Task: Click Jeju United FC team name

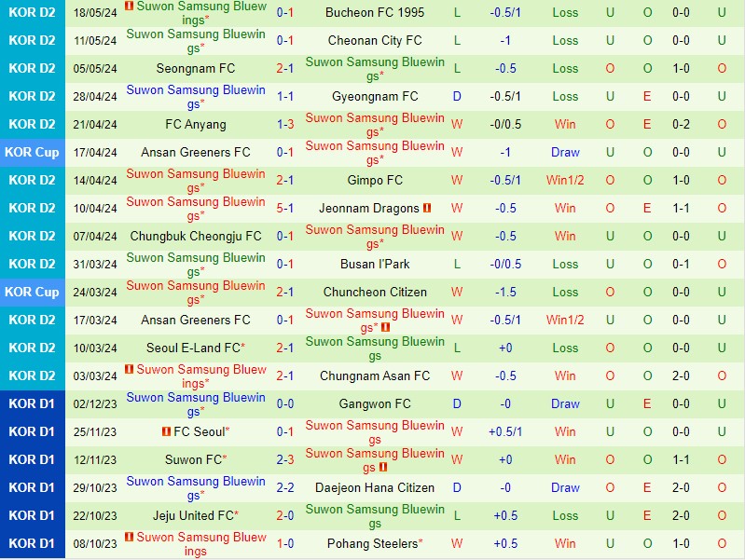Action: coord(193,515)
